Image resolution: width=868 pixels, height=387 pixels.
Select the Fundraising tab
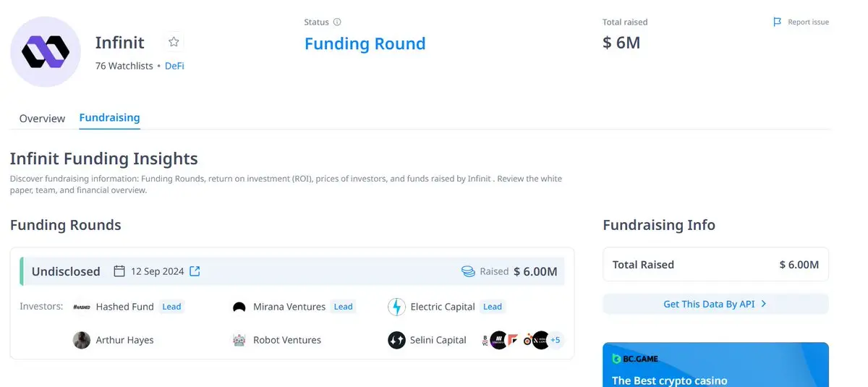pyautogui.click(x=109, y=117)
